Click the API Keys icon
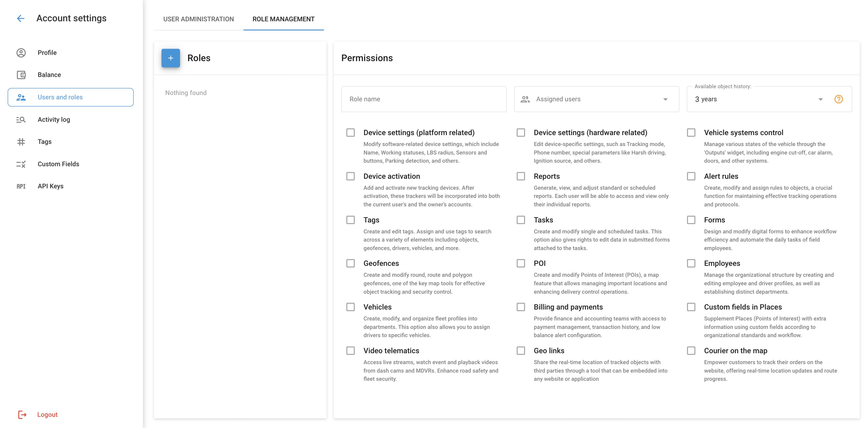Viewport: 868px width, 428px height. 21,186
